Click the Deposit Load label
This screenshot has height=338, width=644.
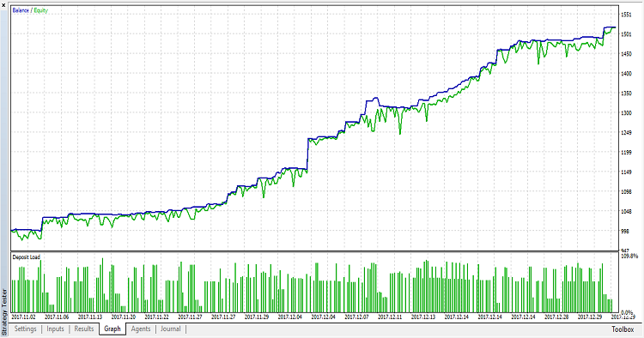(x=27, y=257)
